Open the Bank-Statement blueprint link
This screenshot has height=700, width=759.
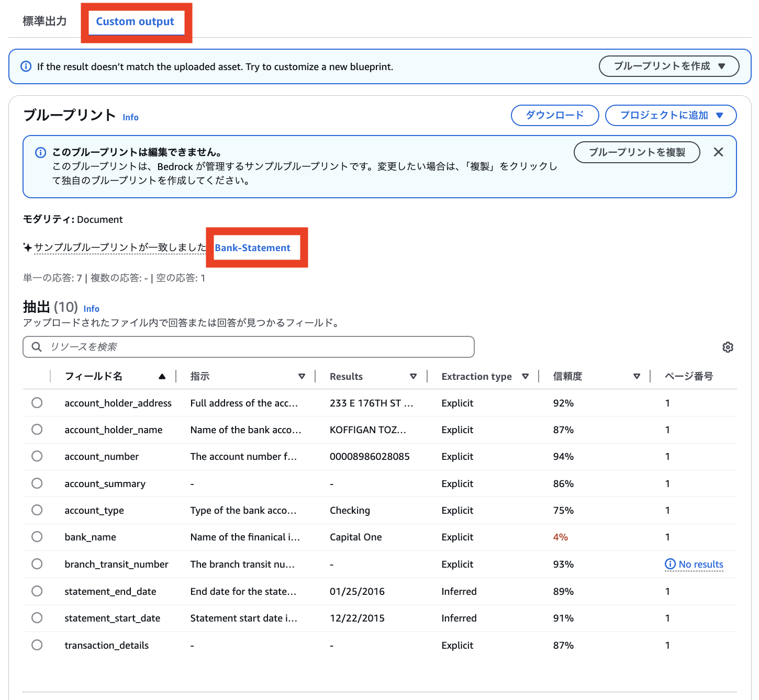tap(252, 247)
